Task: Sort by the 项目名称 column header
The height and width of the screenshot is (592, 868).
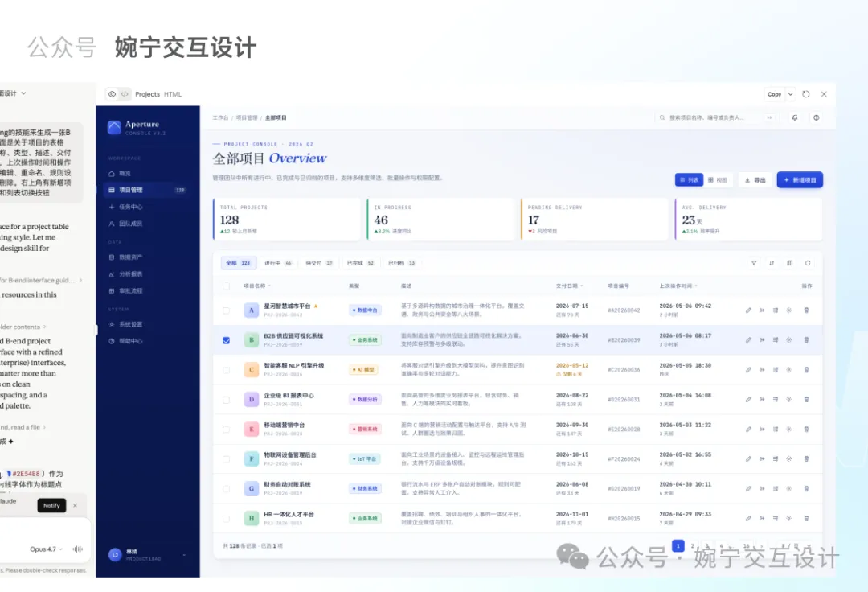Action: tap(257, 286)
